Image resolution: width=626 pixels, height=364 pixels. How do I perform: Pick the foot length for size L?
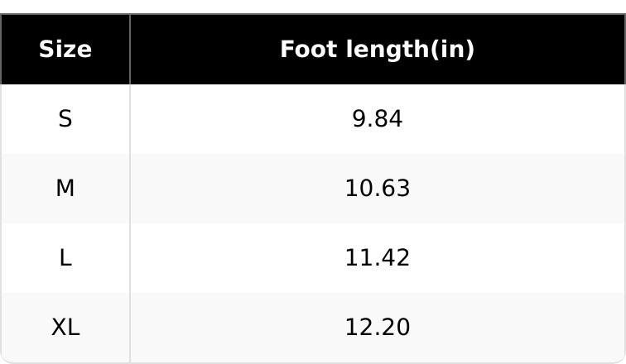377,258
